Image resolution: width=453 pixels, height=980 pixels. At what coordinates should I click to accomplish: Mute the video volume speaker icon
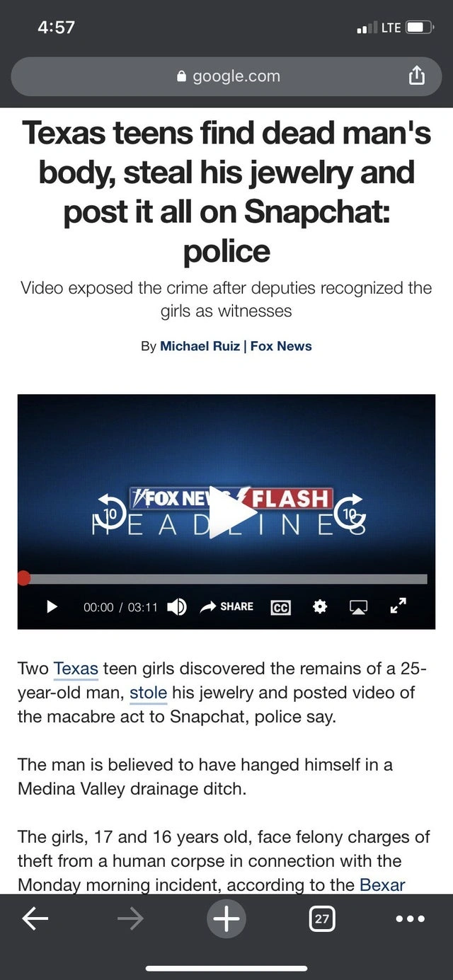pos(178,606)
